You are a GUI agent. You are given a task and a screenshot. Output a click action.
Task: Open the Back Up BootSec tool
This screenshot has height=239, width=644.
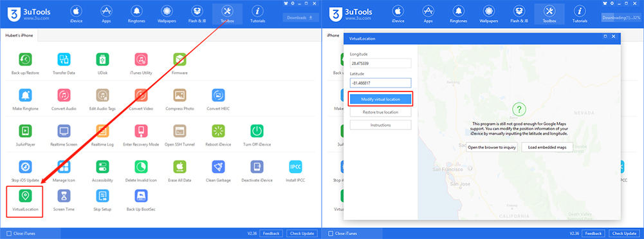click(141, 196)
